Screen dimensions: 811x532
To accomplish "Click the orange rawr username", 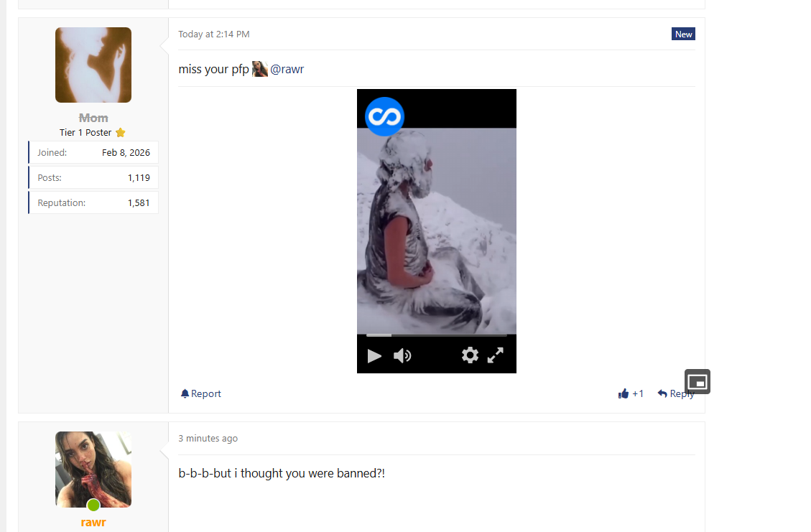I will point(93,522).
